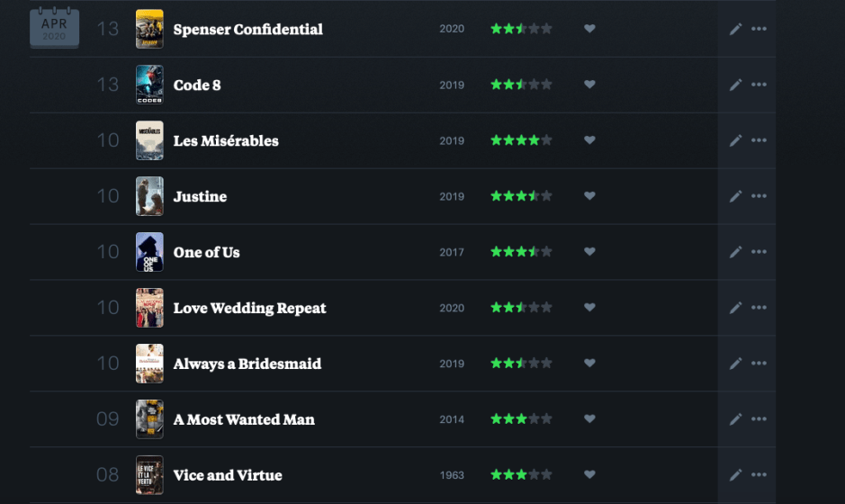
Task: Open the April 2020 calendar icon
Action: pyautogui.click(x=54, y=29)
